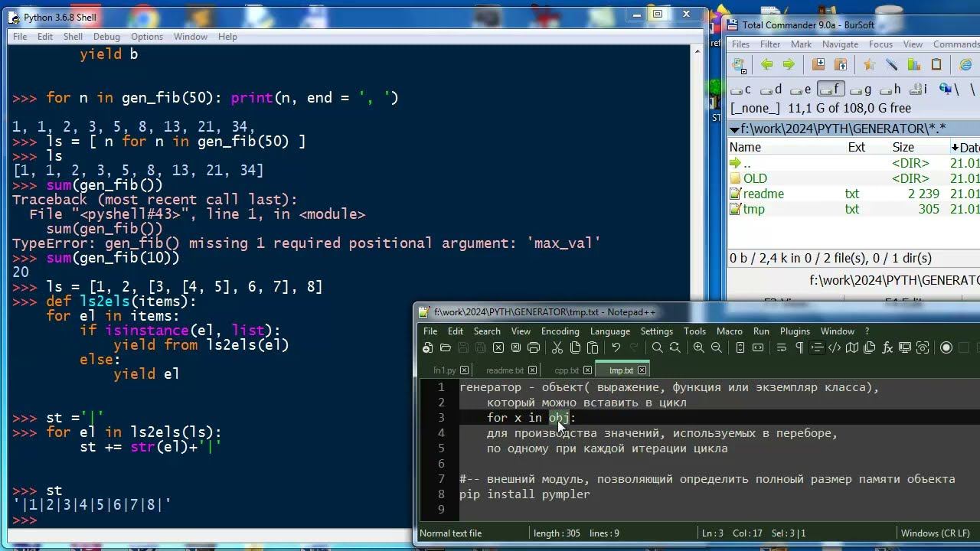Zoom out using Notepad++ toolbar icon
The width and height of the screenshot is (980, 551).
pos(717,347)
